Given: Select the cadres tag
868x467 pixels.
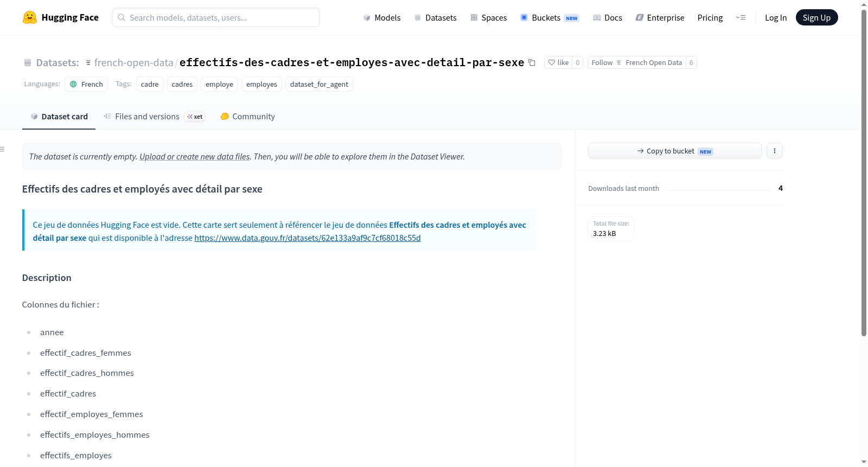Looking at the screenshot, I should tap(182, 84).
